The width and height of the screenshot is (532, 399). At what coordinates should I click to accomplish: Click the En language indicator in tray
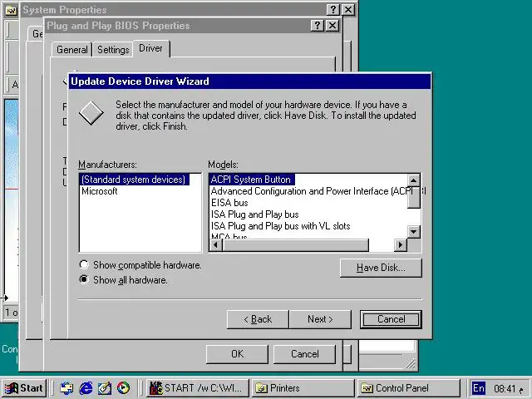(x=479, y=388)
